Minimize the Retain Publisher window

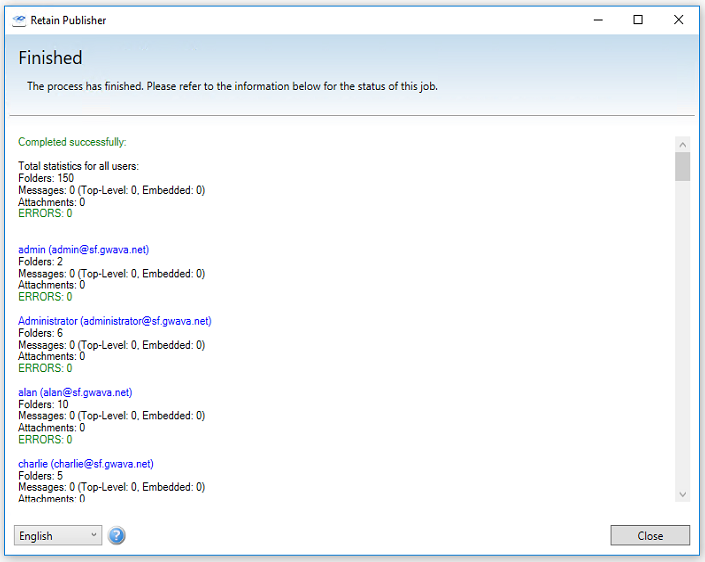[597, 20]
